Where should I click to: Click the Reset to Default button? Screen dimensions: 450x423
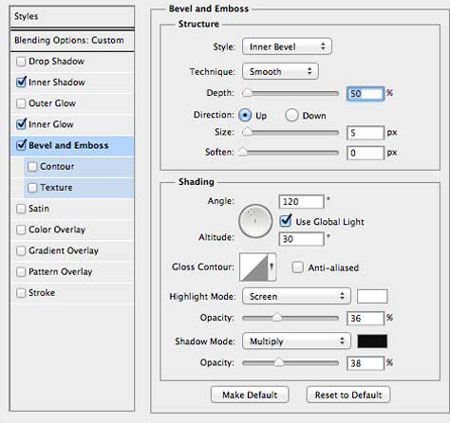[x=348, y=395]
